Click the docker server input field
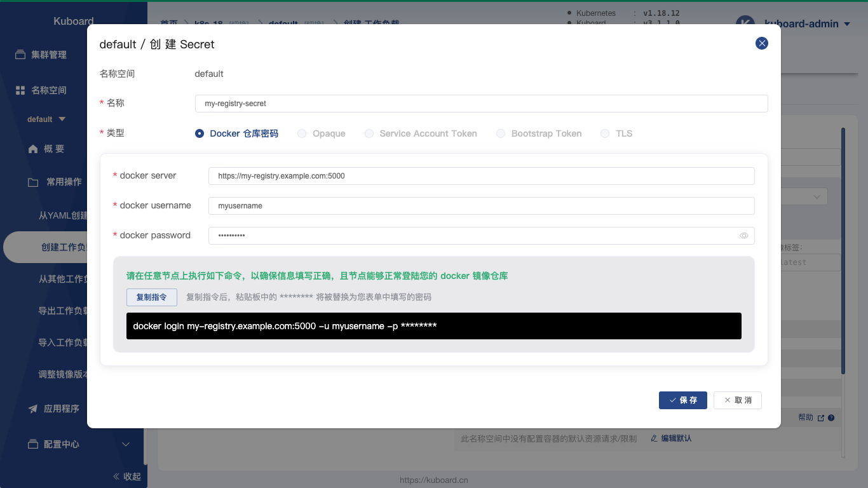This screenshot has height=488, width=868. (x=482, y=176)
